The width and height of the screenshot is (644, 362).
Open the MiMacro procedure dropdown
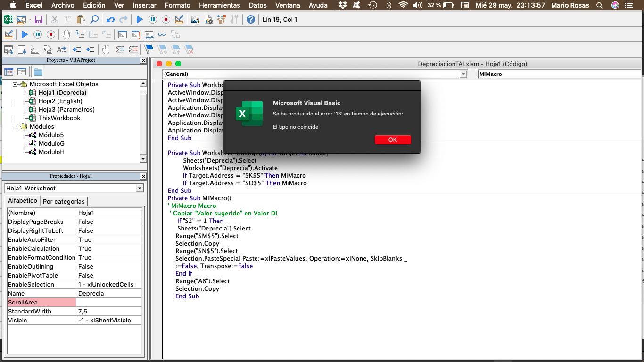click(560, 74)
